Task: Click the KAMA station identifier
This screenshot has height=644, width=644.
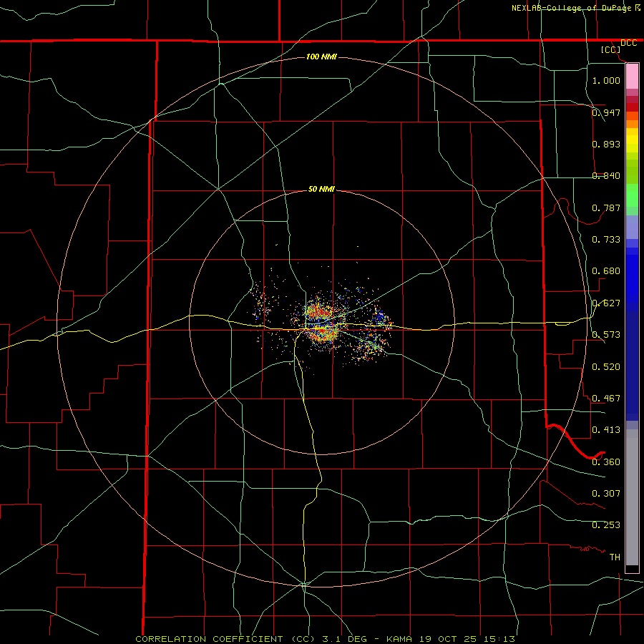Action: 398,639
